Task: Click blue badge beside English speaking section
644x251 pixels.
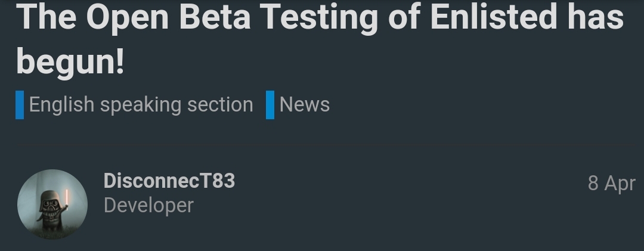Action: coord(20,105)
